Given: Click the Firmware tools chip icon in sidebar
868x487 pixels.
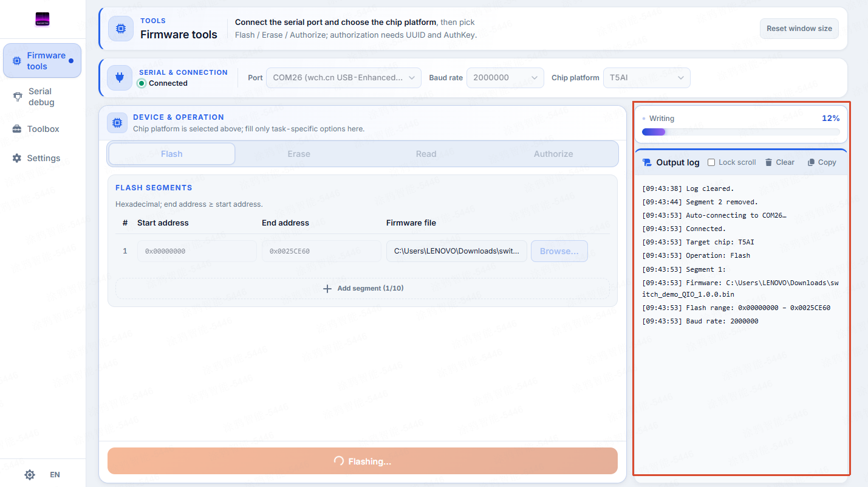Looking at the screenshot, I should click(17, 61).
